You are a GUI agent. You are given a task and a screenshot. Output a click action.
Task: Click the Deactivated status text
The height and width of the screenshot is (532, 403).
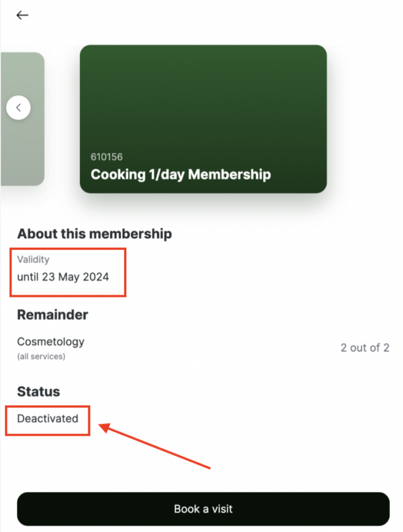(x=48, y=418)
